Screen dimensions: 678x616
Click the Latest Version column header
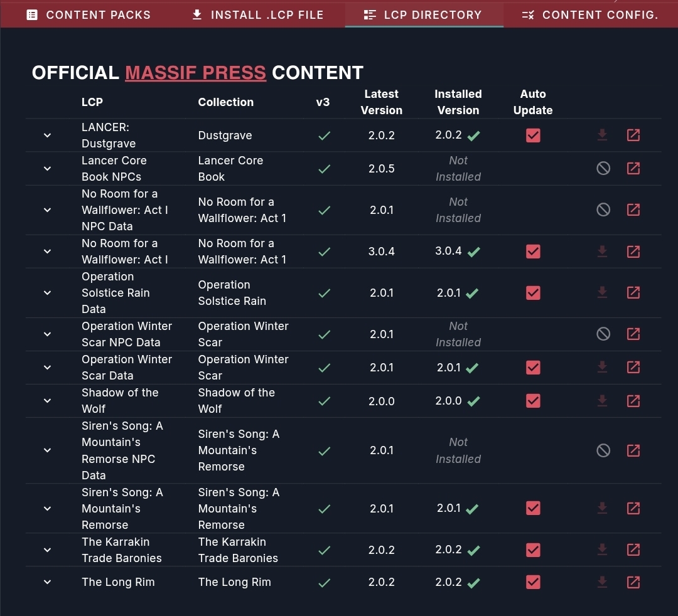pyautogui.click(x=382, y=102)
